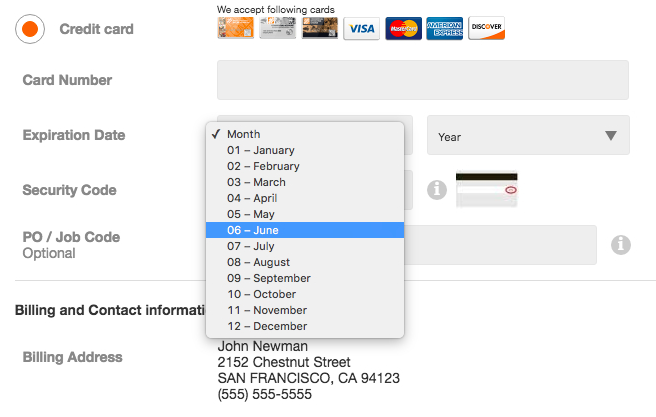
Task: Click the MasterCard logo
Action: (403, 28)
